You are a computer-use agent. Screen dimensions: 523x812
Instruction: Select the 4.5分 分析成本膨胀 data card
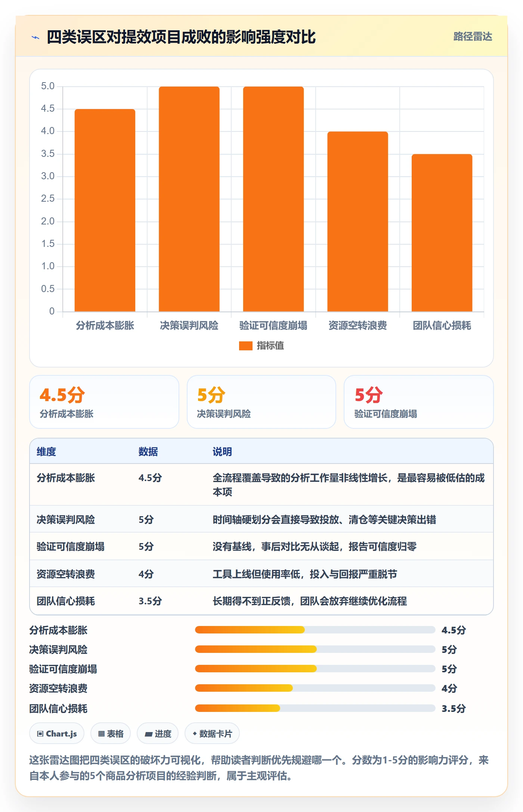[x=104, y=402]
